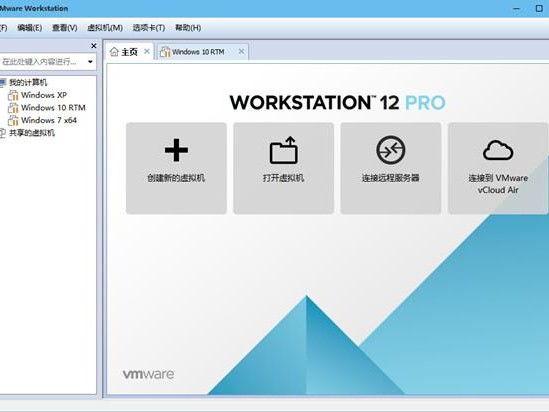The width and height of the screenshot is (549, 412).
Task: Click the folder-arrow icon on the 打开虚拟机 tile
Action: [284, 150]
